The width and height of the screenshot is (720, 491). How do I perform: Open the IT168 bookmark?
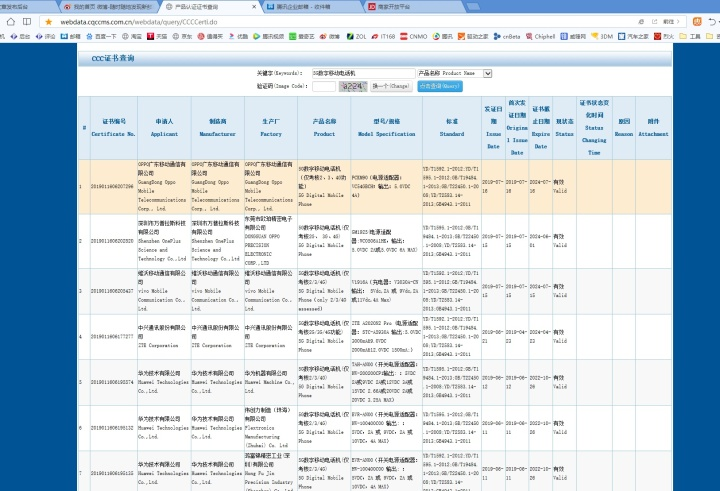[x=383, y=36]
